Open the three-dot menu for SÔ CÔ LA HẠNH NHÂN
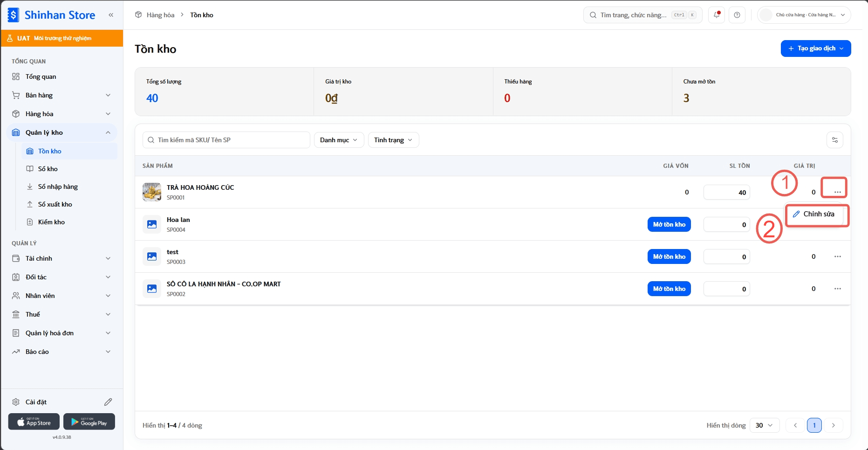This screenshot has width=868, height=450. [838, 289]
